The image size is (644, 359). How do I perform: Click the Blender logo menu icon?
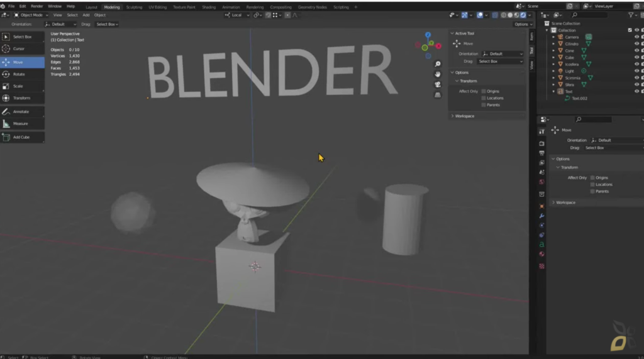click(x=3, y=6)
